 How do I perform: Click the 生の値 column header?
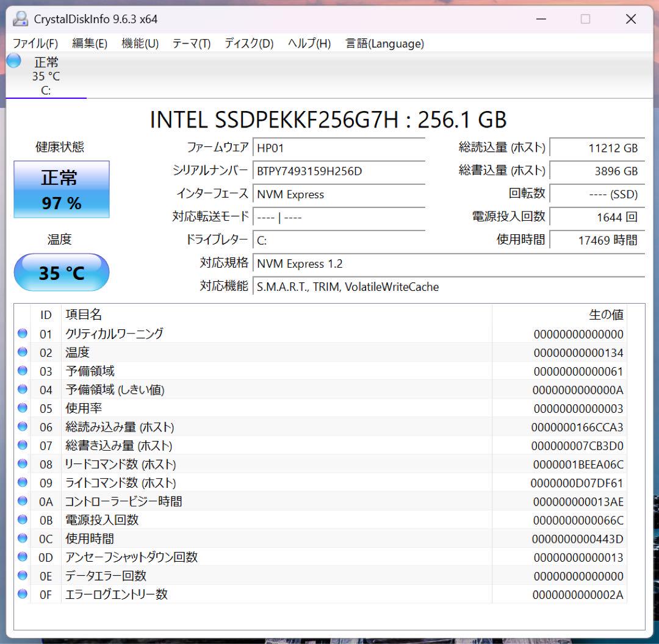coord(560,314)
